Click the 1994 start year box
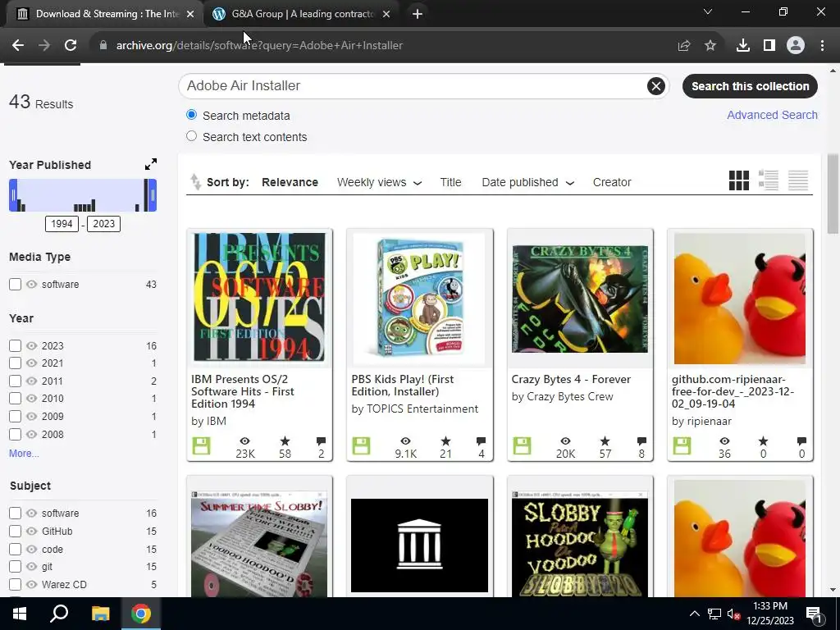Screen dimensions: 840x630 click(x=62, y=224)
